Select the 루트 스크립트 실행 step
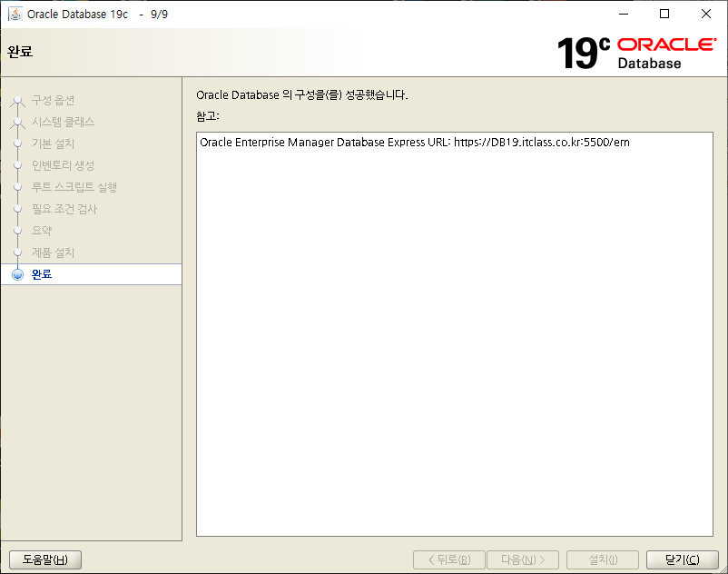This screenshot has height=574, width=728. pyautogui.click(x=74, y=187)
